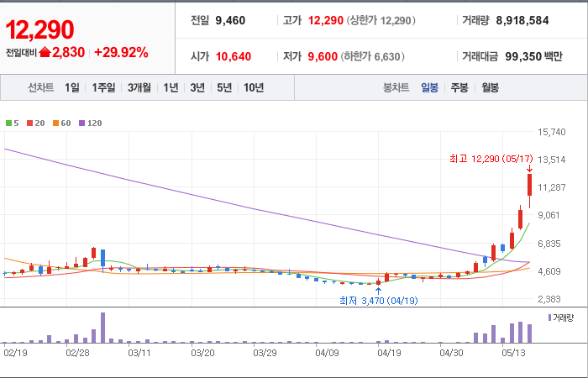This screenshot has height=378, width=588.
Task: Click the 최저 3,470 (04/19) marker
Action: click(x=378, y=301)
